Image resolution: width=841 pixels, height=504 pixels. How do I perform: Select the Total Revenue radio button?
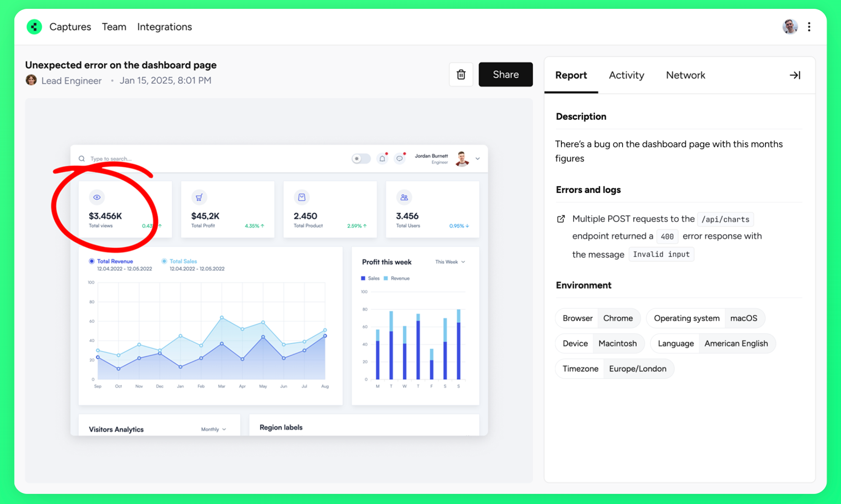point(92,261)
